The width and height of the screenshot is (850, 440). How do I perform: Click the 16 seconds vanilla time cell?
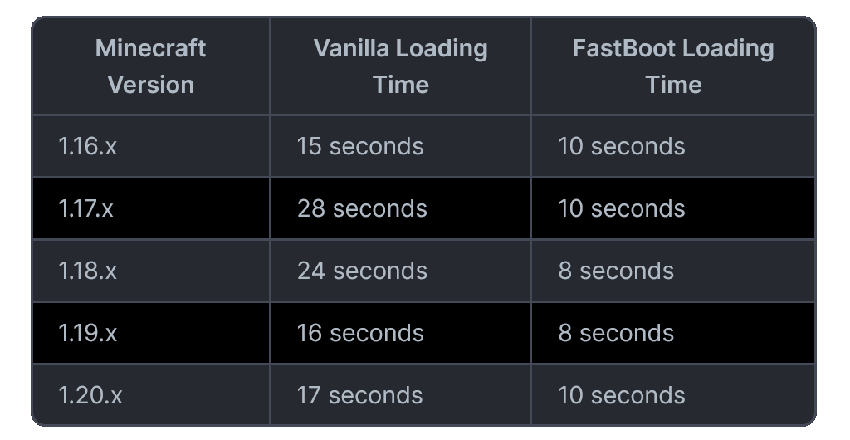click(360, 333)
